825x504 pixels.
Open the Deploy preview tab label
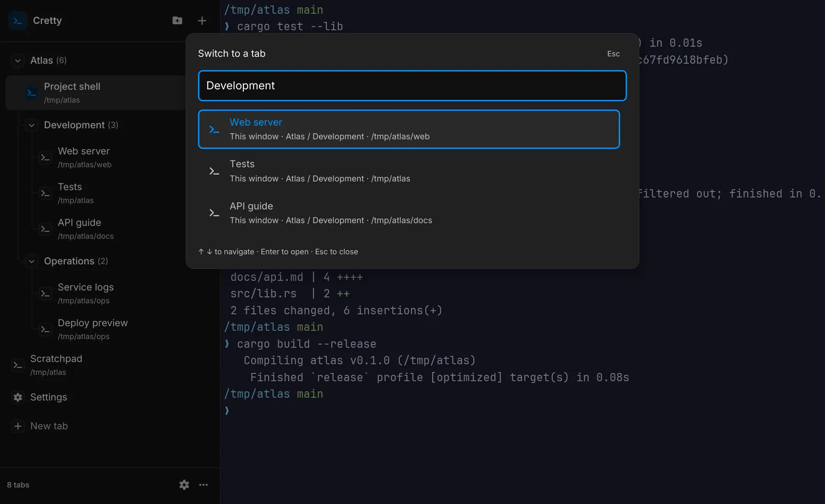click(x=93, y=323)
